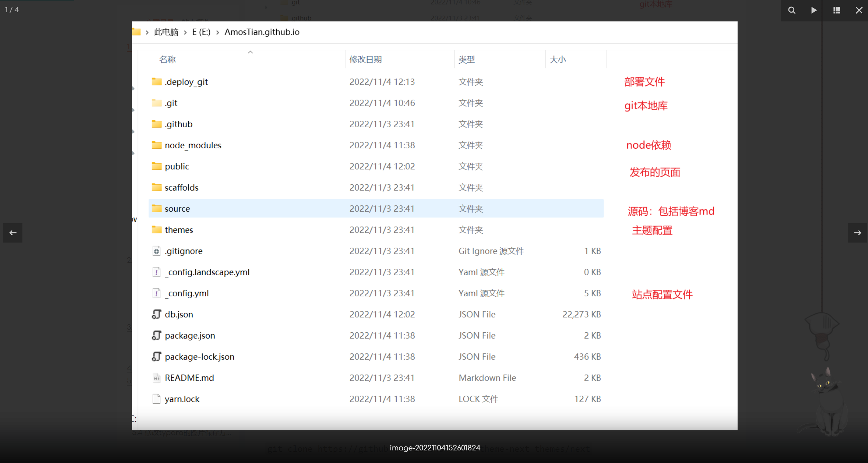Image resolution: width=868 pixels, height=463 pixels.
Task: Click the 修改日期 column header
Action: 366,60
